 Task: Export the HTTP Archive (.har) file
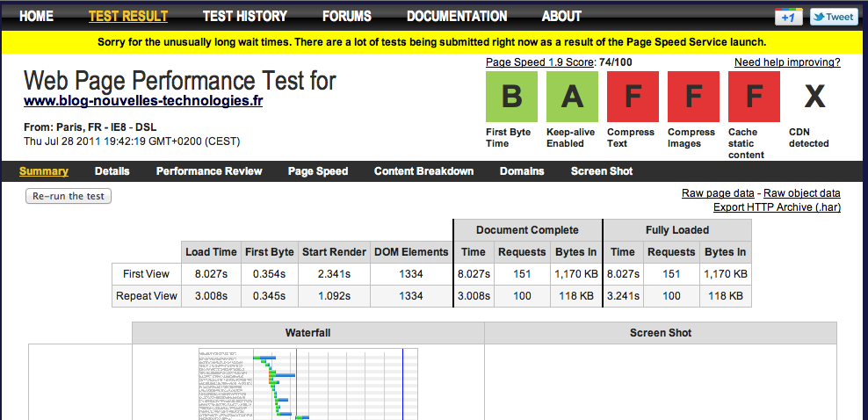click(x=777, y=206)
